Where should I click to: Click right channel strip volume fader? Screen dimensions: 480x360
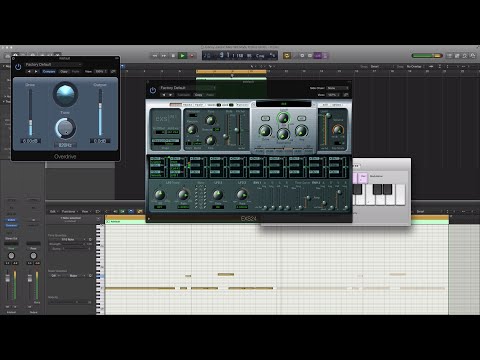click(30, 279)
